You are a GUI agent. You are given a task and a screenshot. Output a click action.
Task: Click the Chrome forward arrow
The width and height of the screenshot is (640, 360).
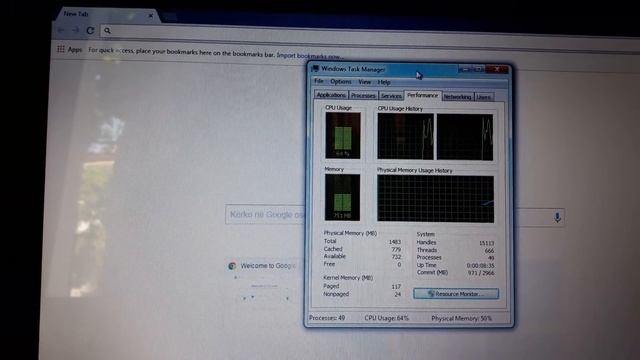(x=76, y=30)
